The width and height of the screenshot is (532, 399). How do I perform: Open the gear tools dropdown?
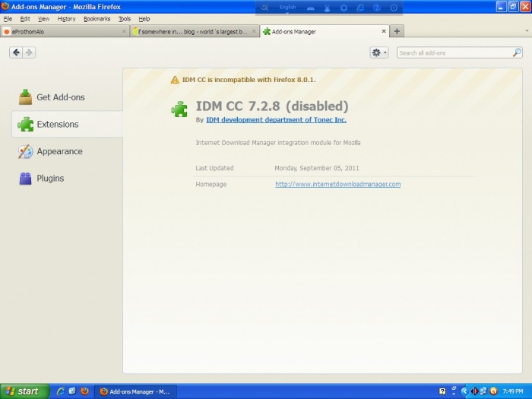379,52
